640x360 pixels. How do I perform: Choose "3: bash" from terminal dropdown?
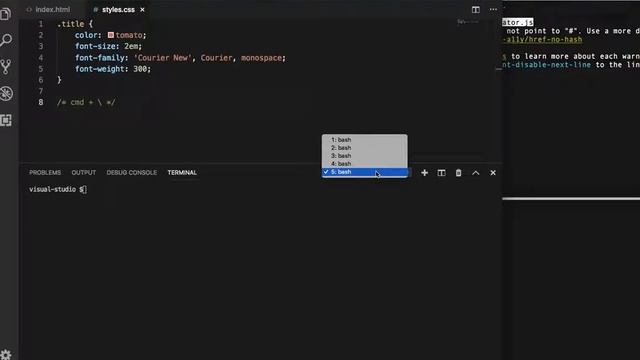pyautogui.click(x=364, y=156)
